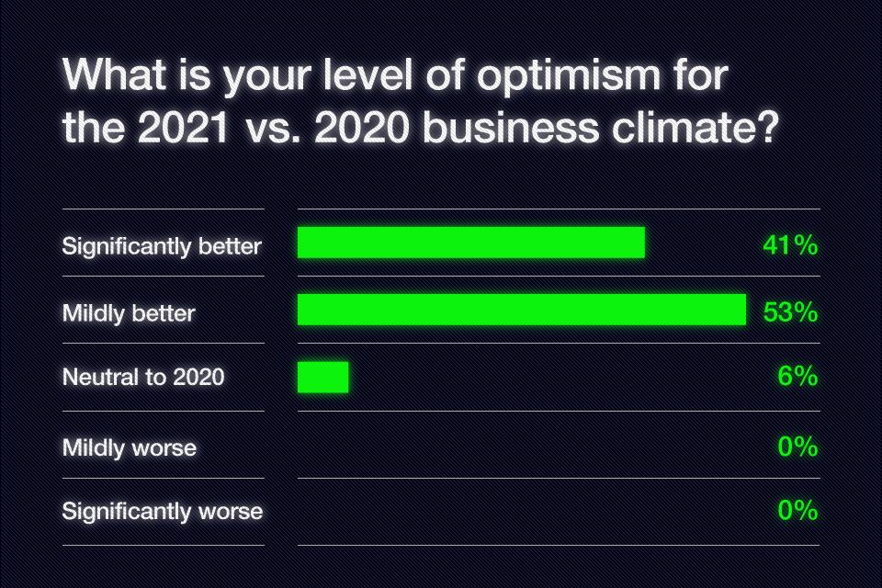The width and height of the screenshot is (882, 588).
Task: Click the longest green bar, Mildly better
Action: (521, 311)
